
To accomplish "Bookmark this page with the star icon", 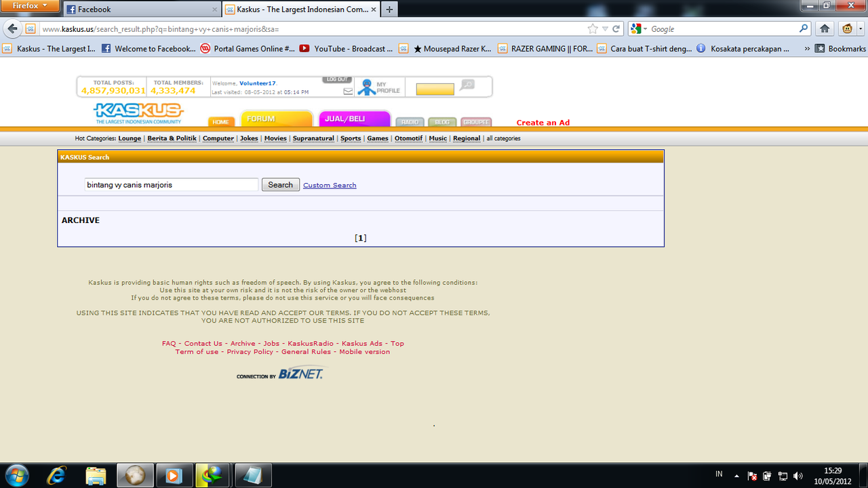I will tap(593, 29).
